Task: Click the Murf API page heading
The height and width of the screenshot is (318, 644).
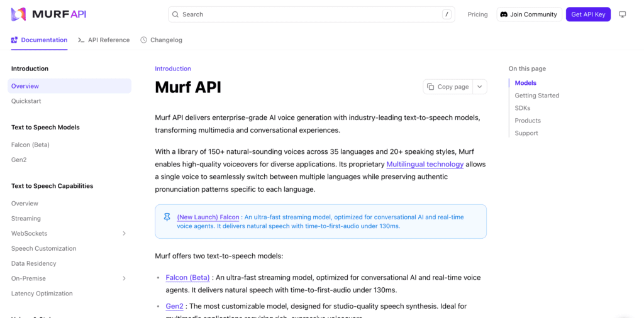Action: pyautogui.click(x=188, y=87)
